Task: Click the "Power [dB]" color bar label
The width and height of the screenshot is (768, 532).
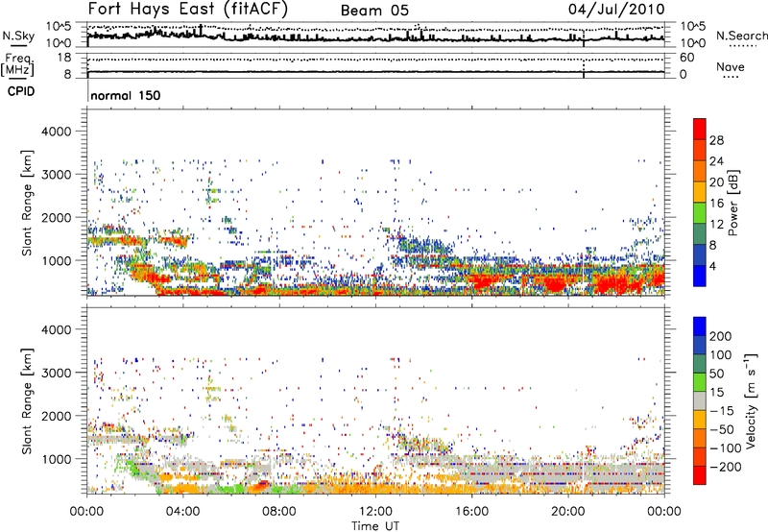Action: (732, 203)
